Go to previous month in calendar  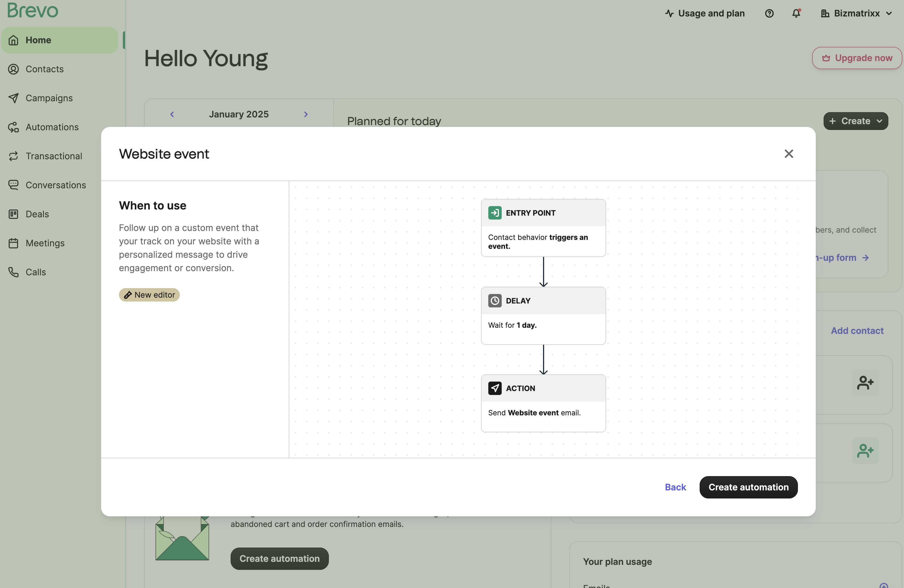click(x=172, y=114)
